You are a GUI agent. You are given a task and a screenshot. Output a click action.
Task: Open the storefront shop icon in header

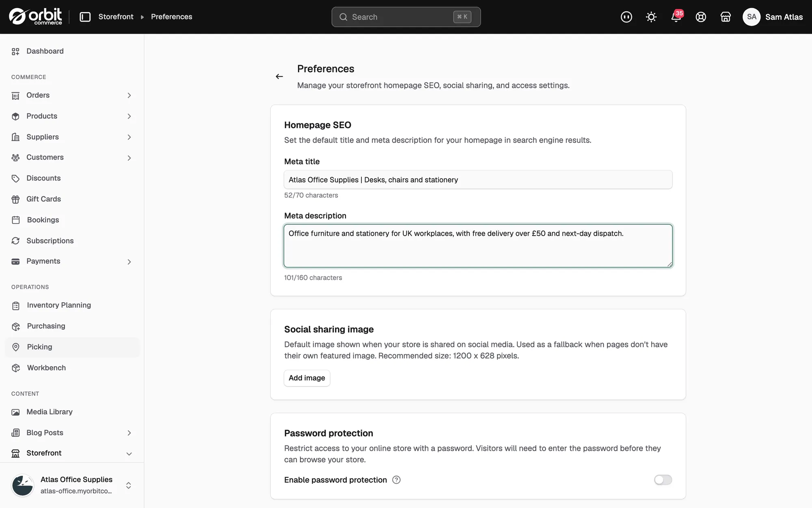pyautogui.click(x=726, y=17)
